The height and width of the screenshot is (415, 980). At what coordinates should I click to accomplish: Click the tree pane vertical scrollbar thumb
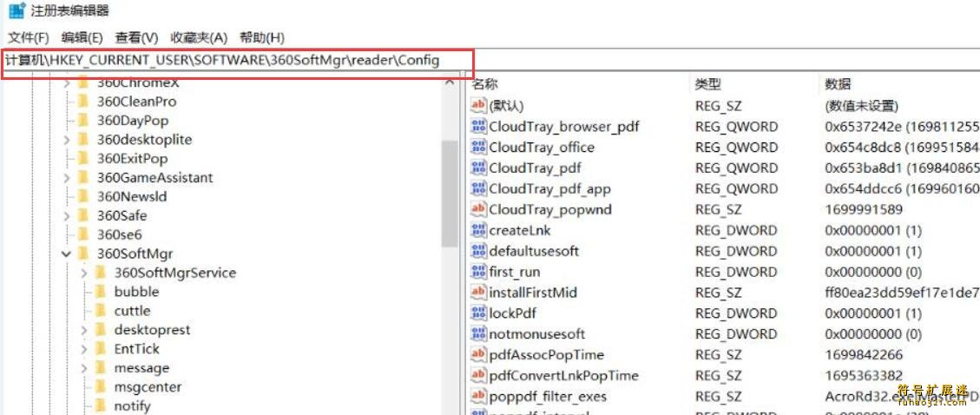[x=450, y=194]
